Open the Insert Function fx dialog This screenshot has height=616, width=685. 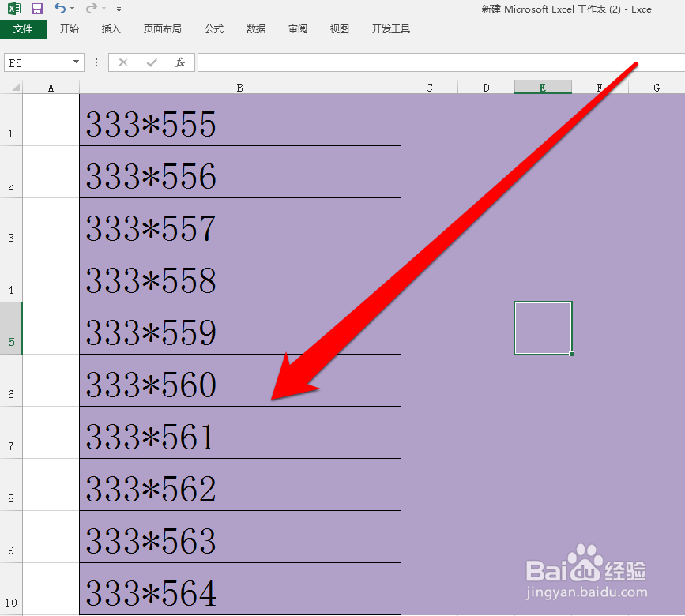click(x=180, y=62)
